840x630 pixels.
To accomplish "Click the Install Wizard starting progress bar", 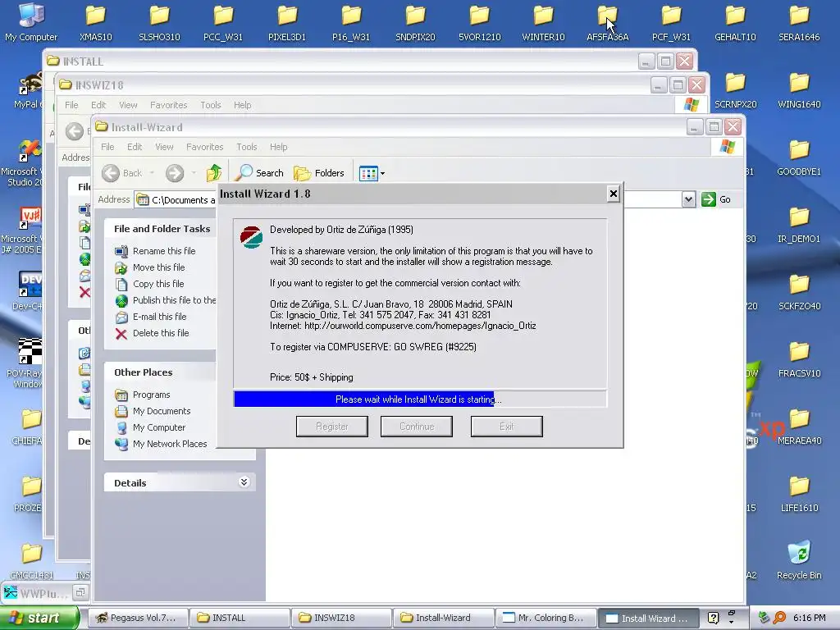I will (x=420, y=399).
